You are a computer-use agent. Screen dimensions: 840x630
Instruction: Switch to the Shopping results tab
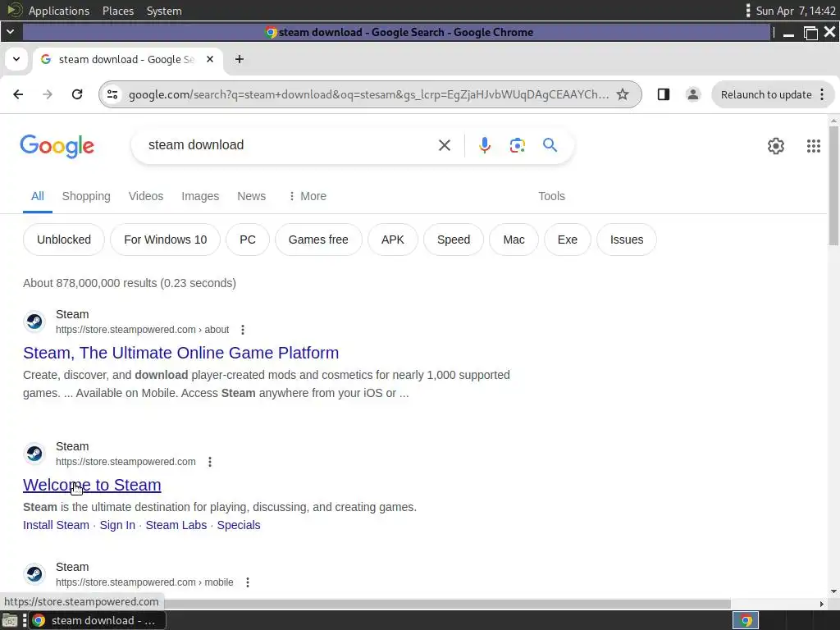click(x=86, y=196)
